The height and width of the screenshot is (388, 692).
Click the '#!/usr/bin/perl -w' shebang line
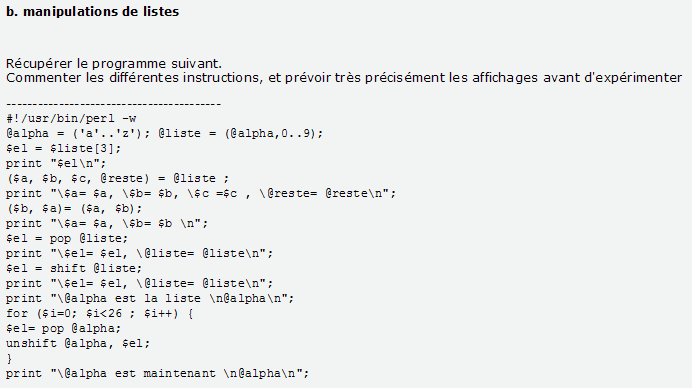click(71, 119)
